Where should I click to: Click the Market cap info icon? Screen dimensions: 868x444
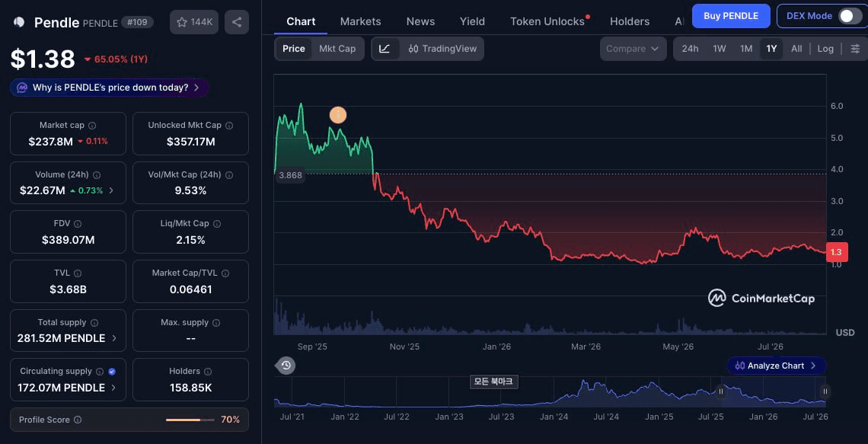click(92, 126)
